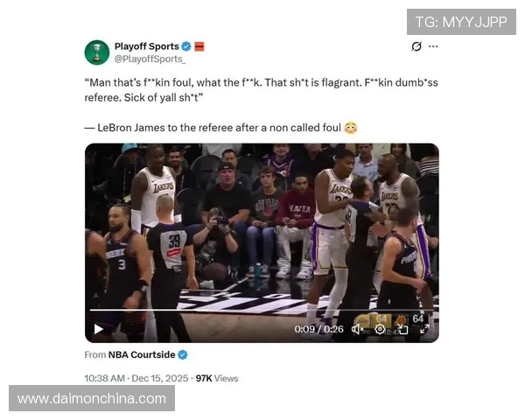
Task: Click the 97K Views counter
Action: tap(217, 379)
